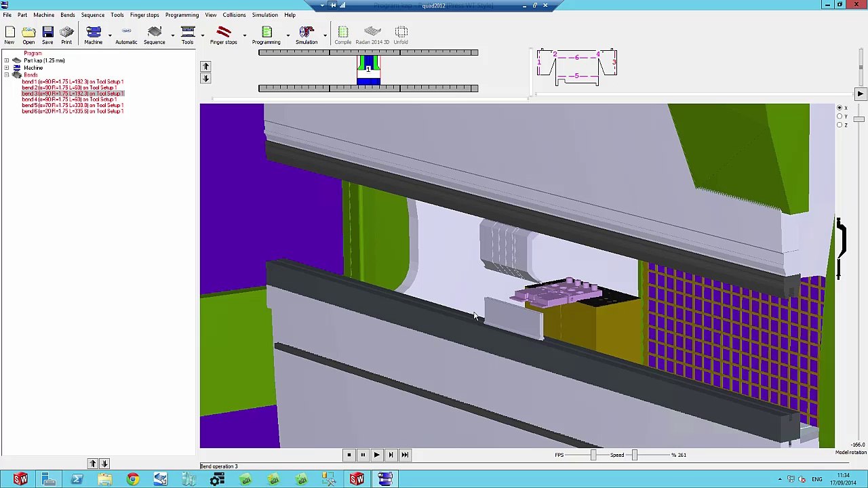This screenshot has width=868, height=488.
Task: Move the bend down with the tree panel arrow
Action: 104,464
